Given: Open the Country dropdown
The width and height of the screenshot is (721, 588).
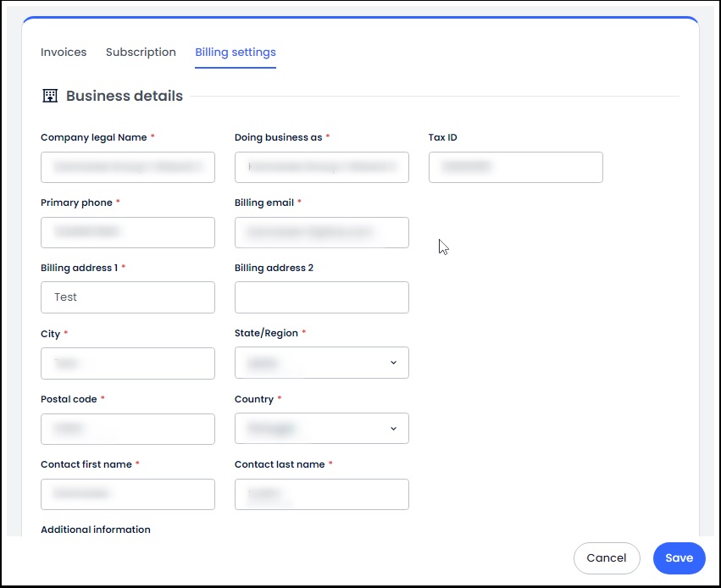Looking at the screenshot, I should tap(321, 429).
